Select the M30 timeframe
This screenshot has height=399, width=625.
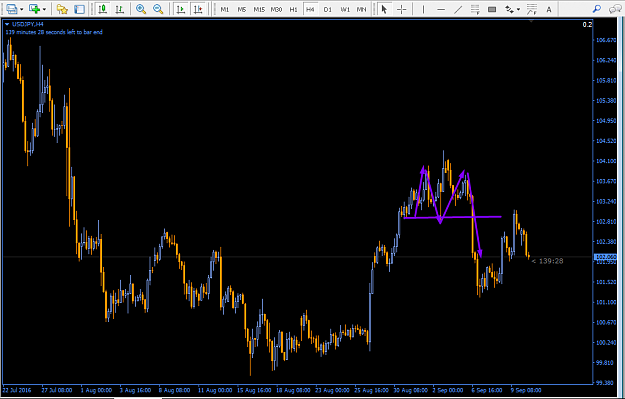(276, 9)
